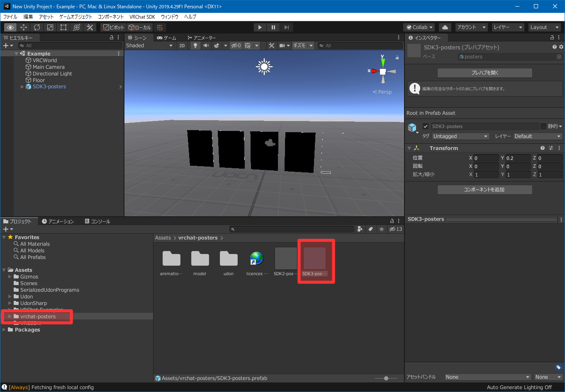
Task: Open cloud services icon
Action: coord(445,27)
